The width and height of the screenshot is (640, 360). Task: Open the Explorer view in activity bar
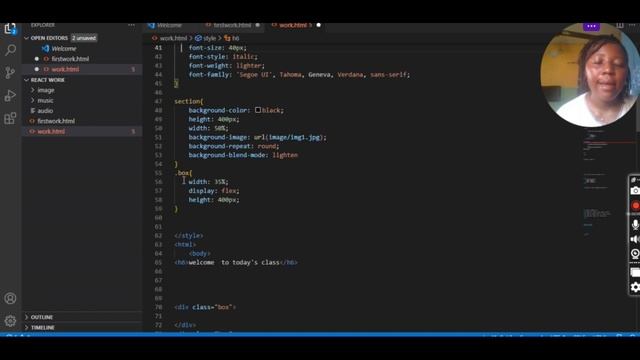tap(10, 29)
